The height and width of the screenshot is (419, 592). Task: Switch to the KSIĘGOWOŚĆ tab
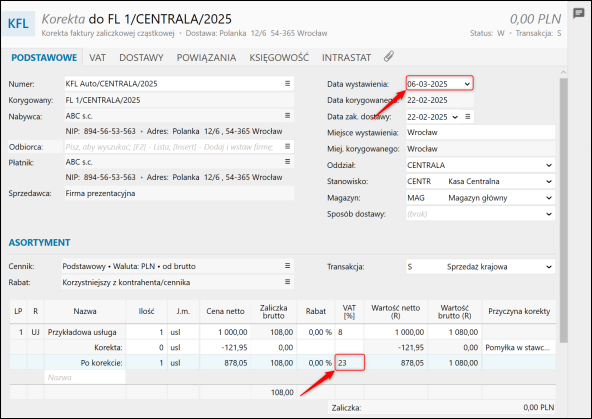[279, 57]
